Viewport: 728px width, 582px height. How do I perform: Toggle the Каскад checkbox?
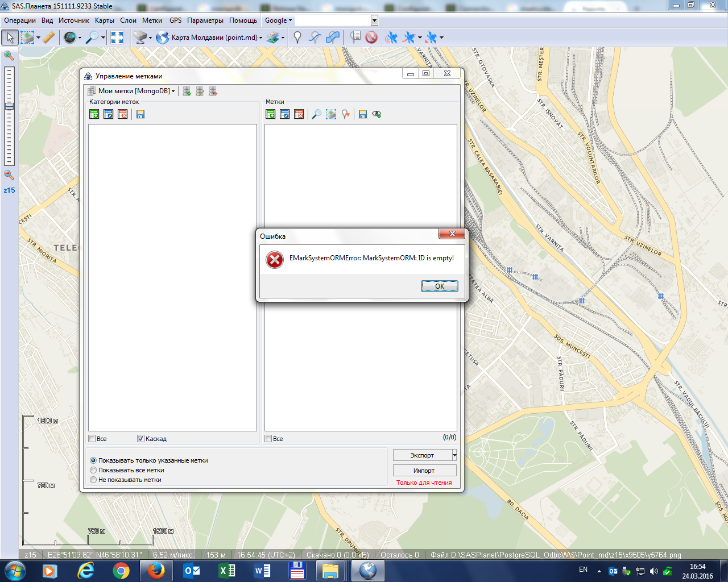click(140, 439)
